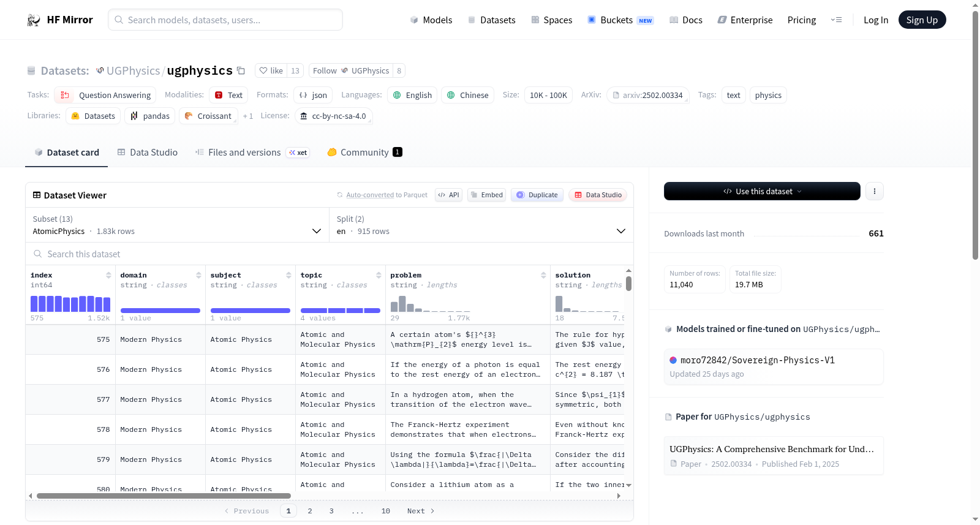
Task: Click the Duplicate button
Action: (537, 195)
